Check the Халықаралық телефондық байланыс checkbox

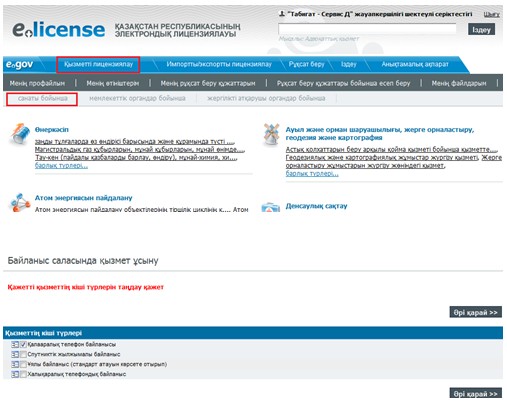click(x=23, y=374)
